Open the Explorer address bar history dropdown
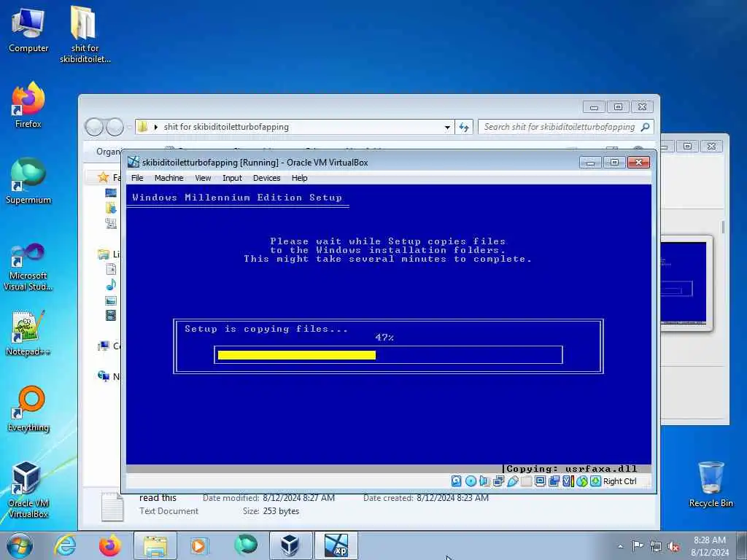Screen dimensions: 747x560 [447, 127]
